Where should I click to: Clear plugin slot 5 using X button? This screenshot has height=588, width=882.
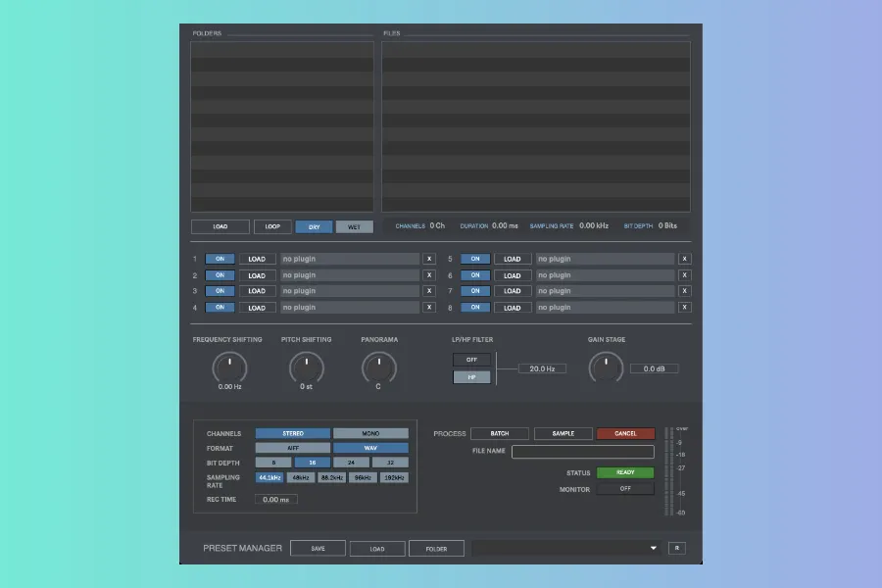pos(684,260)
